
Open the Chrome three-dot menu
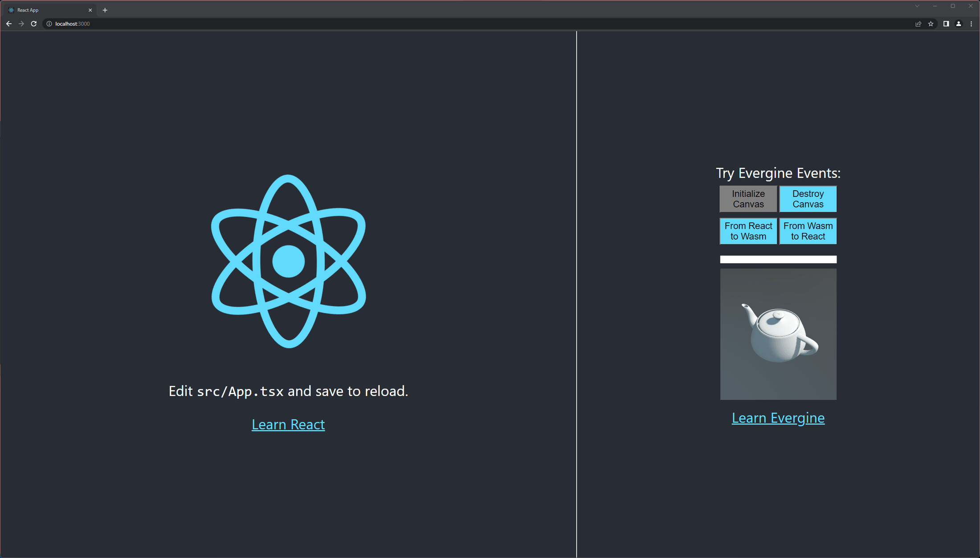[971, 24]
